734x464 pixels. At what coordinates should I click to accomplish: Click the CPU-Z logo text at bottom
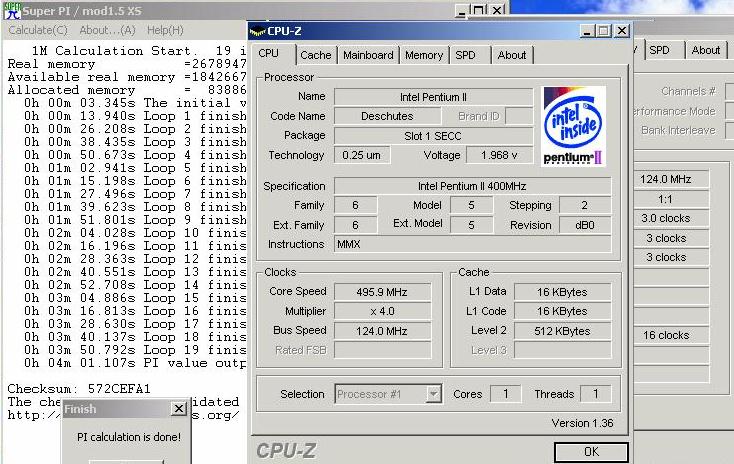(286, 451)
